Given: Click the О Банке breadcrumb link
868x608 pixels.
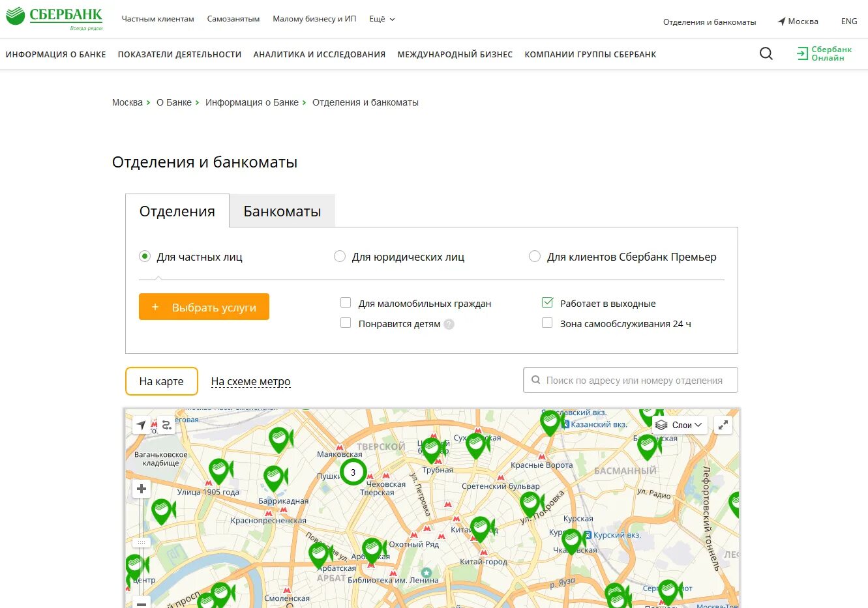Looking at the screenshot, I should coord(174,102).
